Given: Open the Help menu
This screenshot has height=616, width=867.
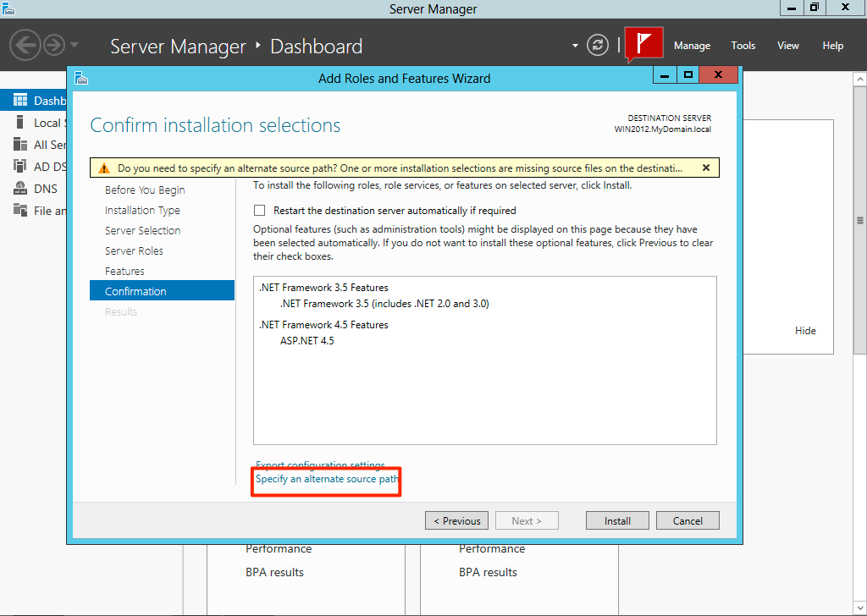Looking at the screenshot, I should click(833, 46).
